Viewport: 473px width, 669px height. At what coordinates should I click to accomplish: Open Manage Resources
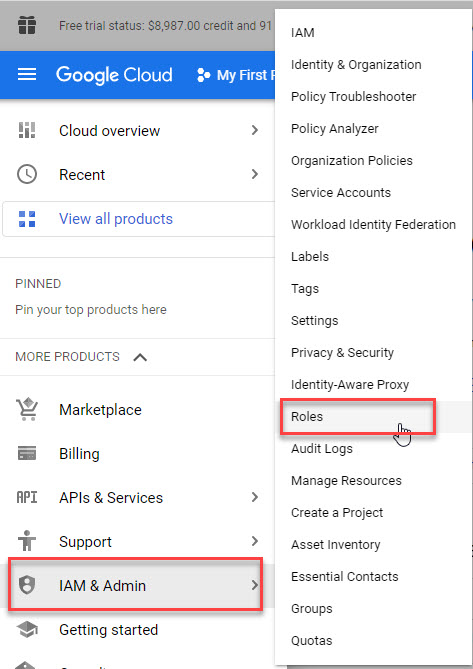pos(346,481)
